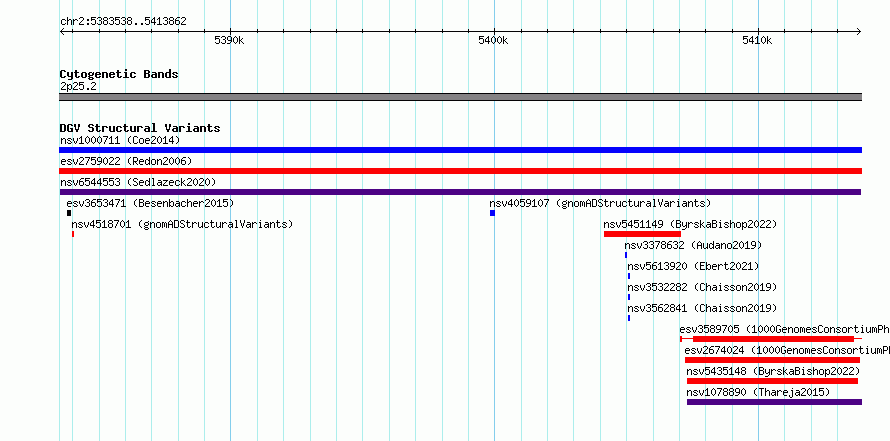Click the nsv6544553 (Sedlazeck2020) label
The image size is (890, 441).
138,182
